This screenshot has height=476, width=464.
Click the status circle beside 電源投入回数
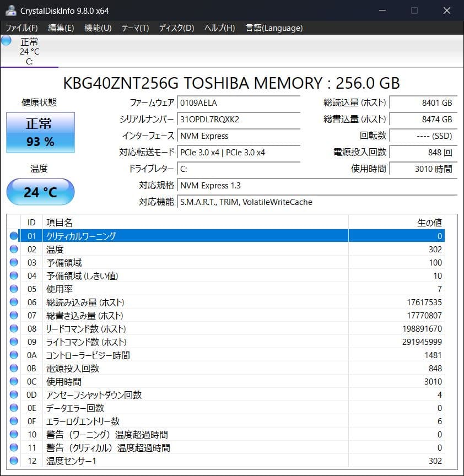pyautogui.click(x=13, y=368)
